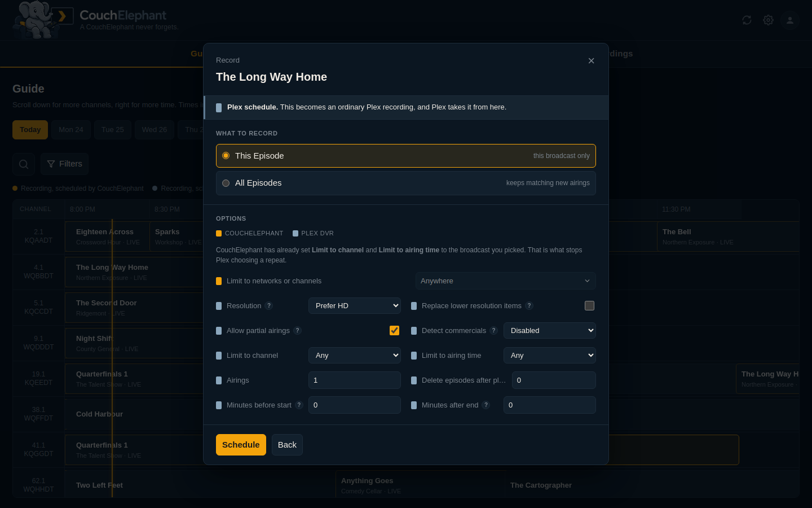Click the Delete episodes after field
The width and height of the screenshot is (812, 508).
(554, 380)
